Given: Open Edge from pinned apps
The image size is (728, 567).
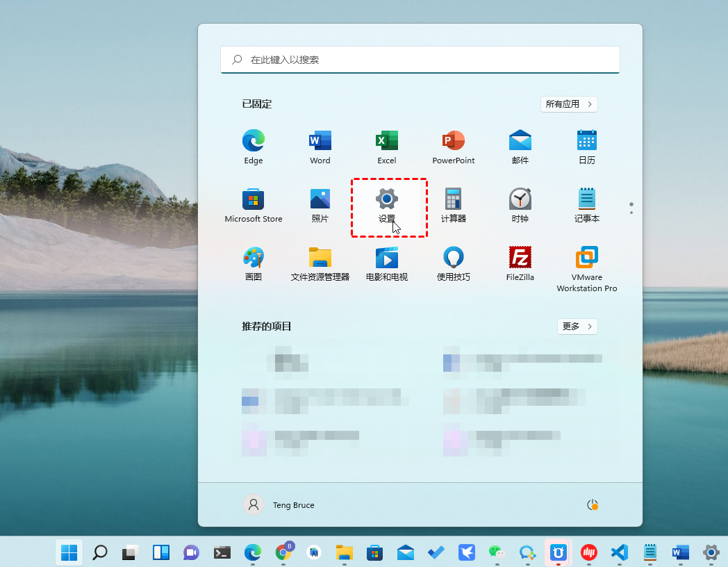Looking at the screenshot, I should pyautogui.click(x=253, y=147).
